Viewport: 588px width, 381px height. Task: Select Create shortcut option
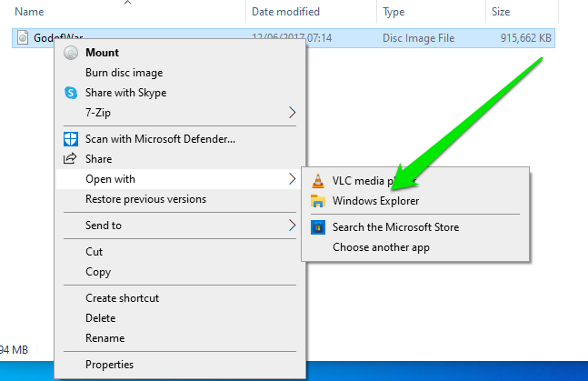click(x=122, y=298)
